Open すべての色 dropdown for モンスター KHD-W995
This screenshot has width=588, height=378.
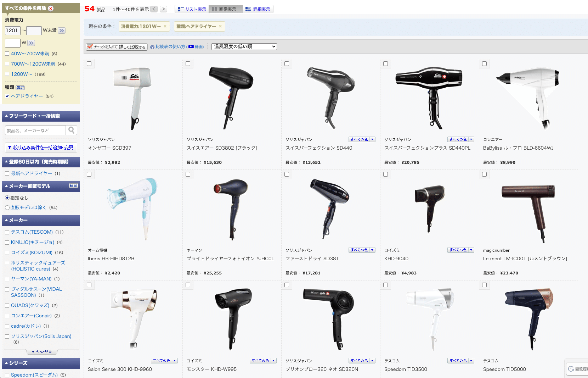click(263, 361)
